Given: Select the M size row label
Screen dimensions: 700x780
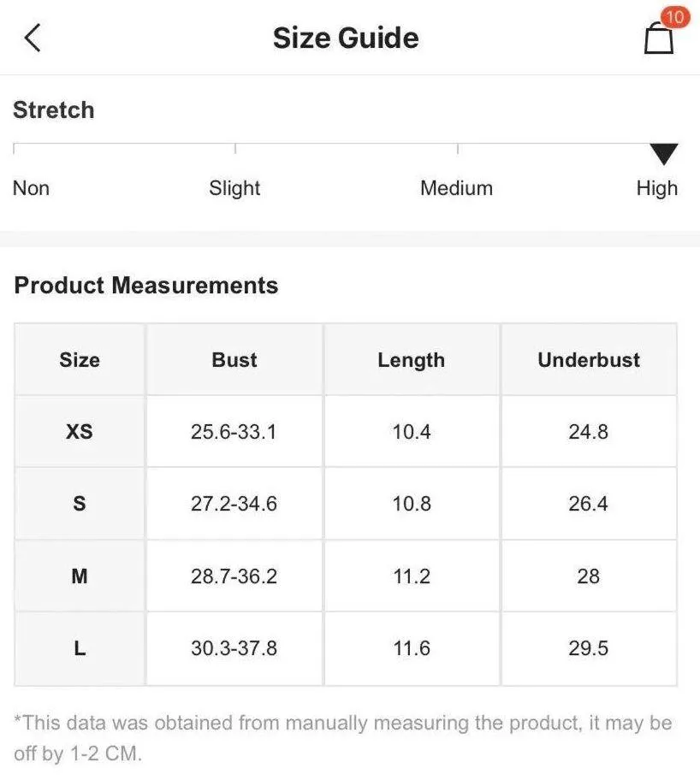Looking at the screenshot, I should click(x=80, y=576).
